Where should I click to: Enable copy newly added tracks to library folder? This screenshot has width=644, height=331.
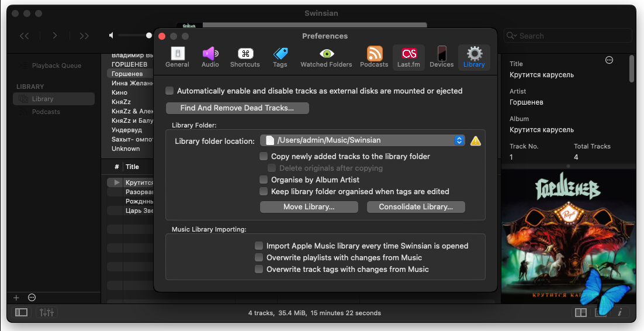tap(264, 157)
